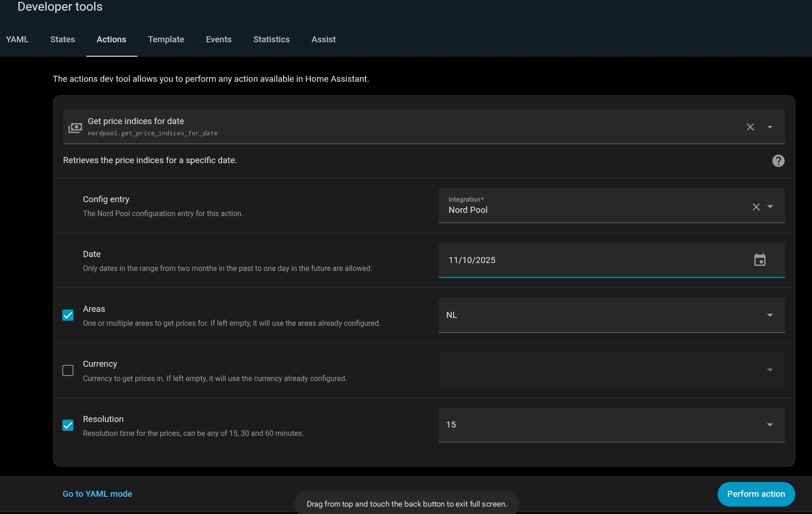Click the cash icon beside Get price indices
This screenshot has height=514, width=812.
[x=75, y=127]
